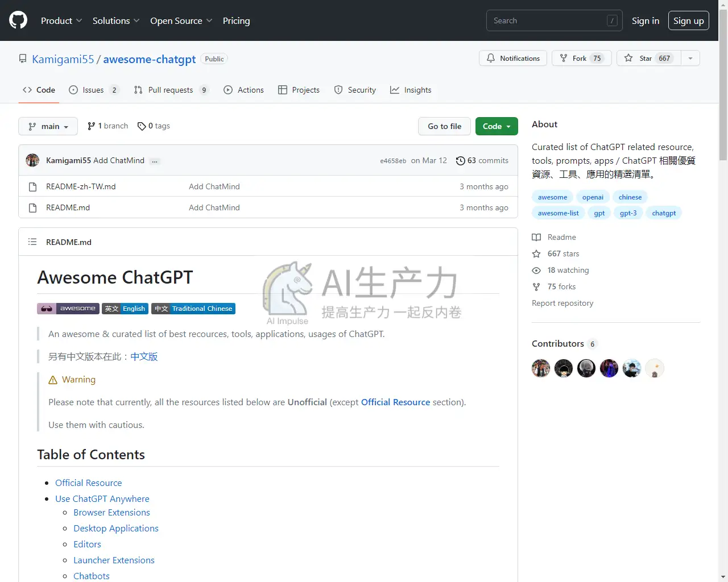Open commit history clock icon
This screenshot has height=582, width=728.
coord(461,161)
